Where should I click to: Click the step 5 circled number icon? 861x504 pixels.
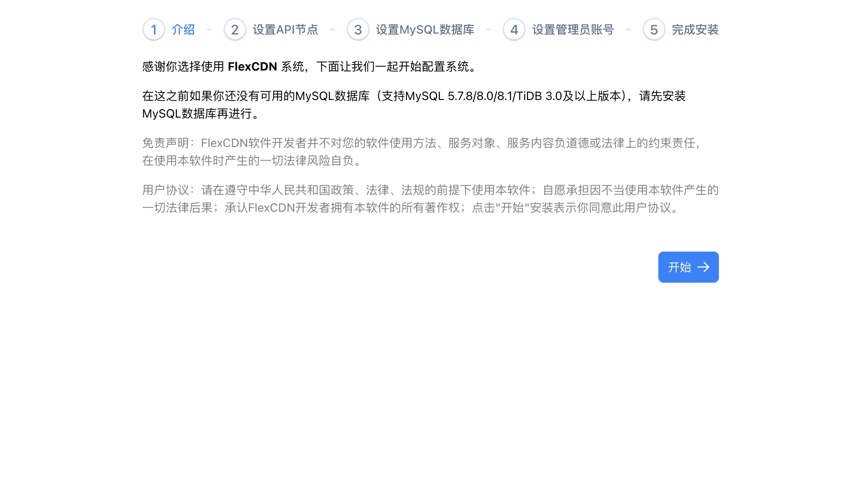pos(653,29)
